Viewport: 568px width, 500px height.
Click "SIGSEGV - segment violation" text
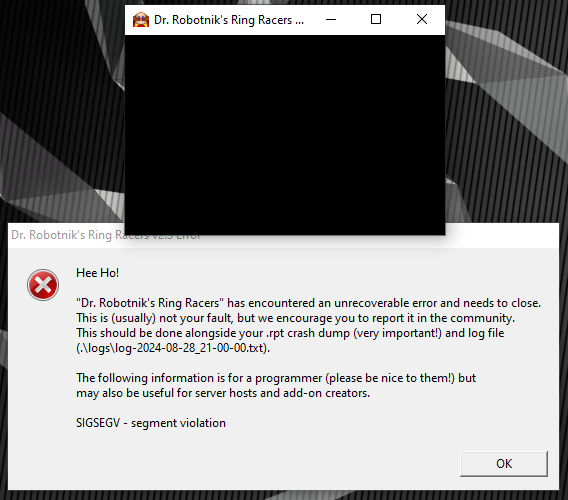click(x=151, y=423)
